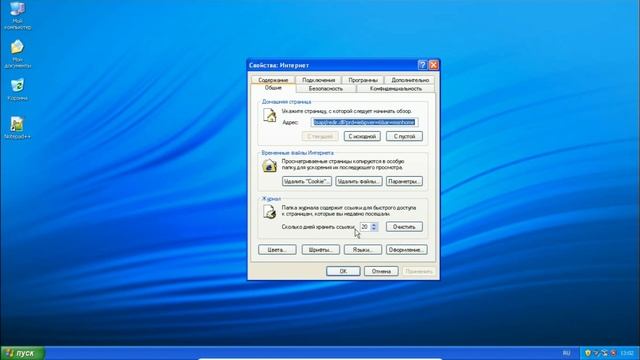This screenshot has width=640, height=360.
Task: Open the Оформление settings button
Action: [407, 250]
